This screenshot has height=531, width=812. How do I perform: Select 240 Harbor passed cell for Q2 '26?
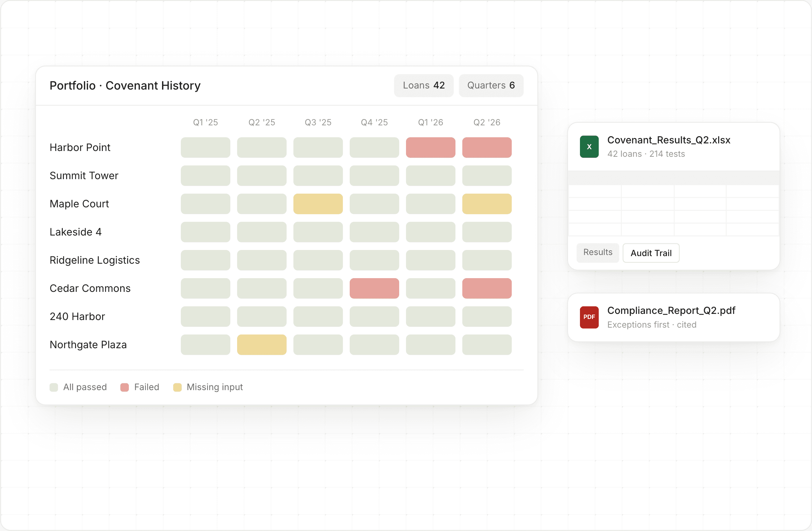click(486, 316)
